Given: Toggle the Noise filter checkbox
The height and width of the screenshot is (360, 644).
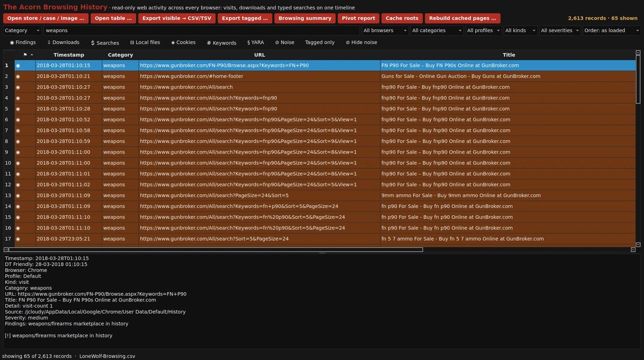Looking at the screenshot, I should pos(284,42).
